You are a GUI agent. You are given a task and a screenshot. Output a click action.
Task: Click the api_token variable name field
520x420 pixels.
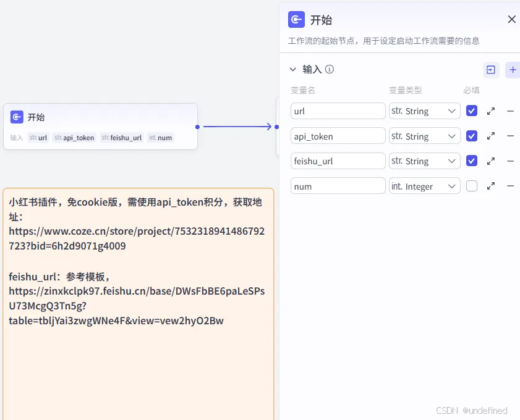(338, 136)
